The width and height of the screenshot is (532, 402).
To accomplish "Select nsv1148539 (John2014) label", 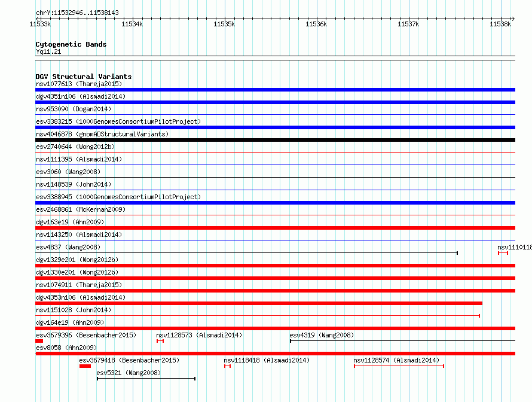I will 74,184.
